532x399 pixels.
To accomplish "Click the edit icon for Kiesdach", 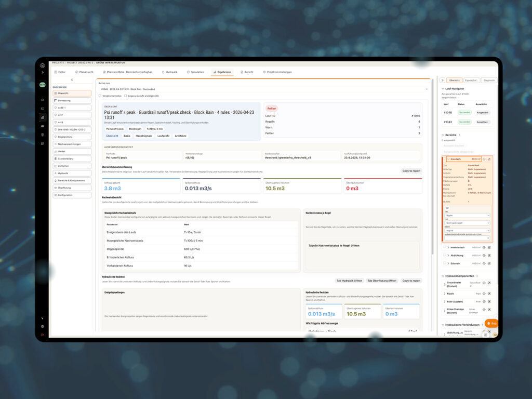I will (489, 159).
